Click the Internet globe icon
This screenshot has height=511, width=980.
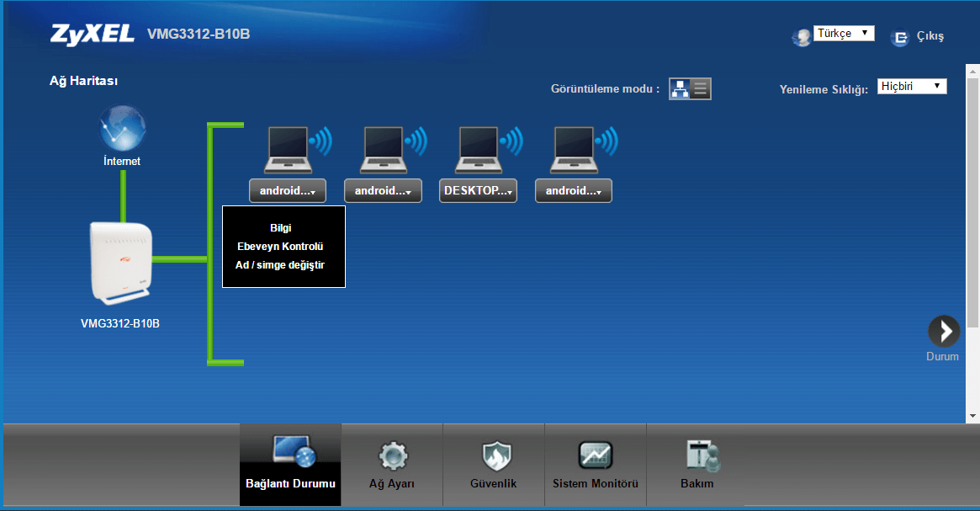pos(122,129)
